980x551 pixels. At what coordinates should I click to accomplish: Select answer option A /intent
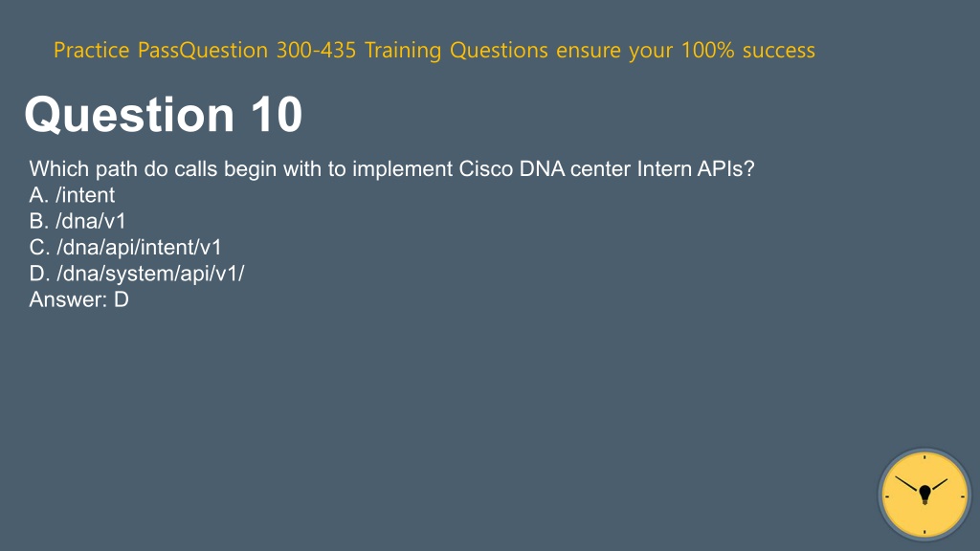point(72,195)
